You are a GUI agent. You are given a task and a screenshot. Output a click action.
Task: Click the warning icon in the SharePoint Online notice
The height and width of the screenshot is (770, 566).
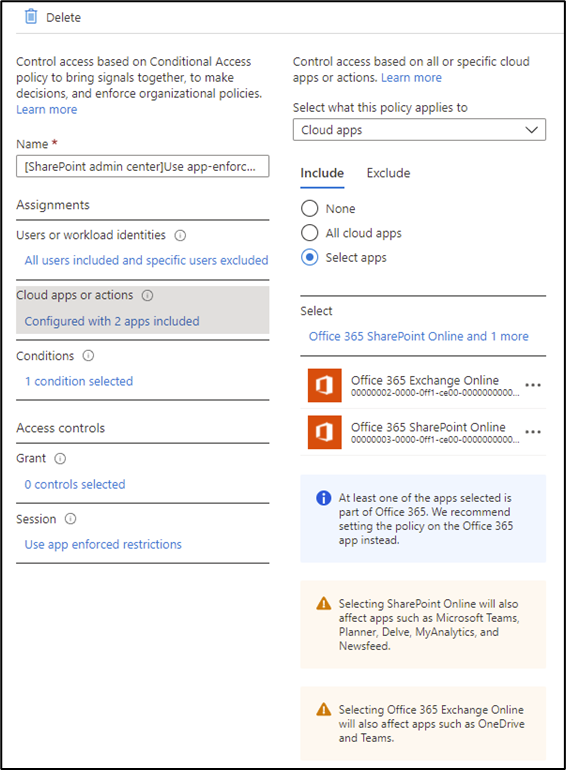point(323,603)
